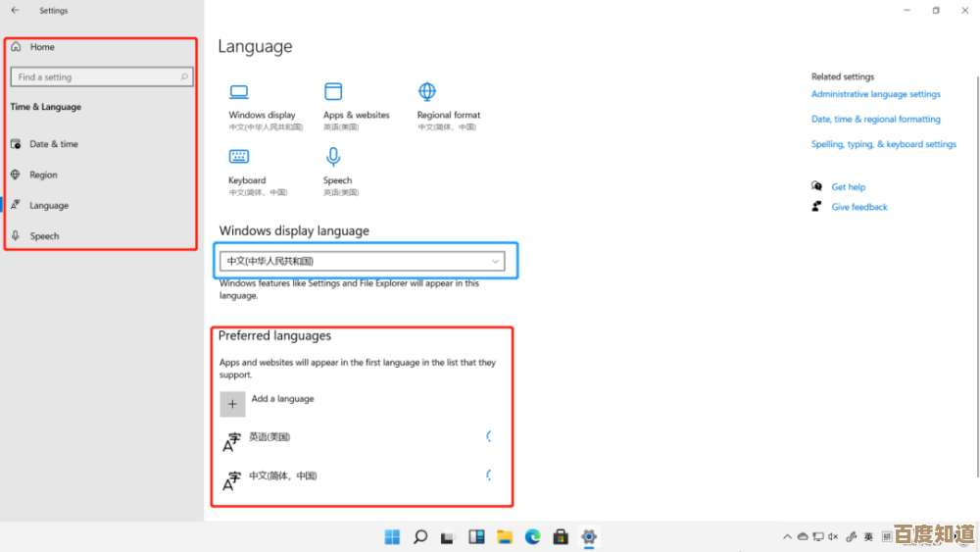The height and width of the screenshot is (552, 980).
Task: Open Administrative language settings link
Action: (875, 94)
